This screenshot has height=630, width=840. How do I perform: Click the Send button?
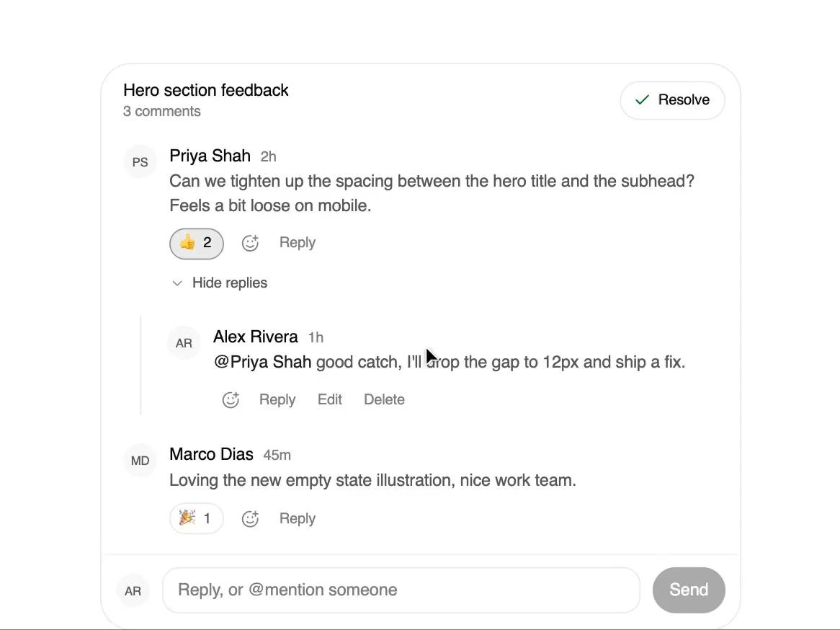click(689, 590)
